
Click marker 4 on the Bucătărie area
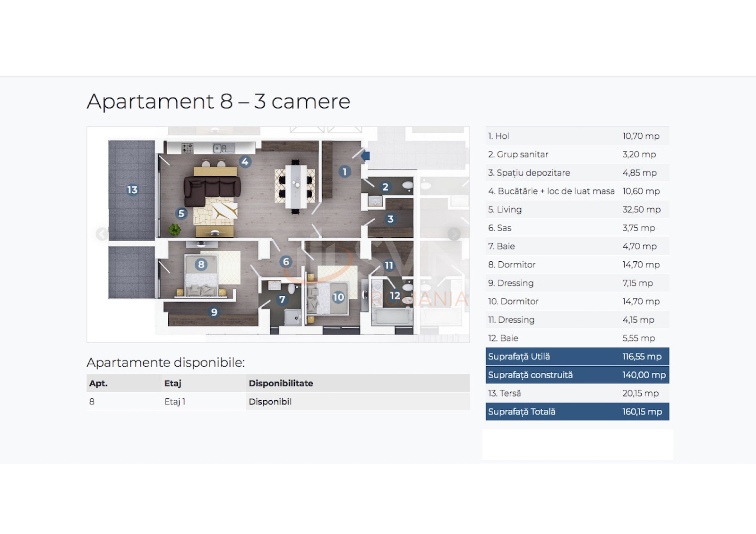[245, 161]
